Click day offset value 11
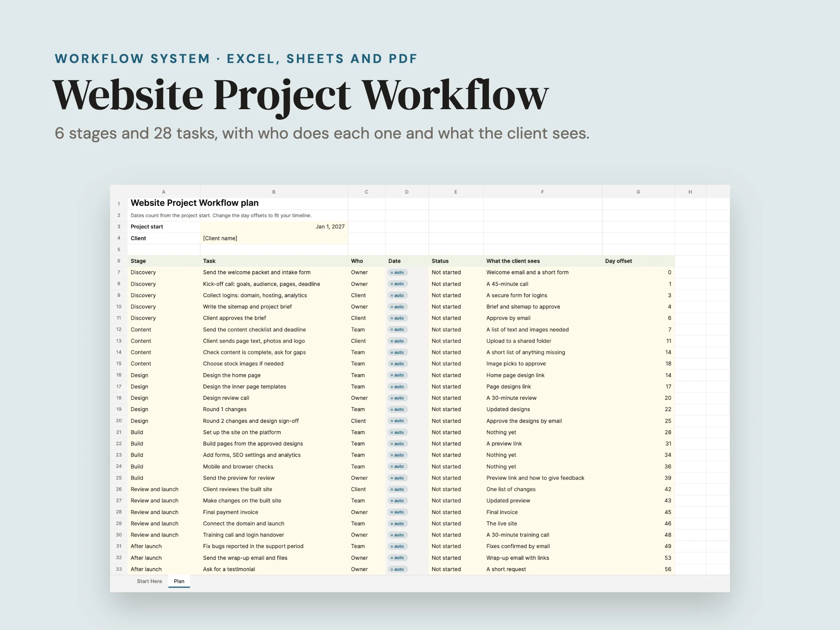The image size is (840, 630). (x=638, y=341)
